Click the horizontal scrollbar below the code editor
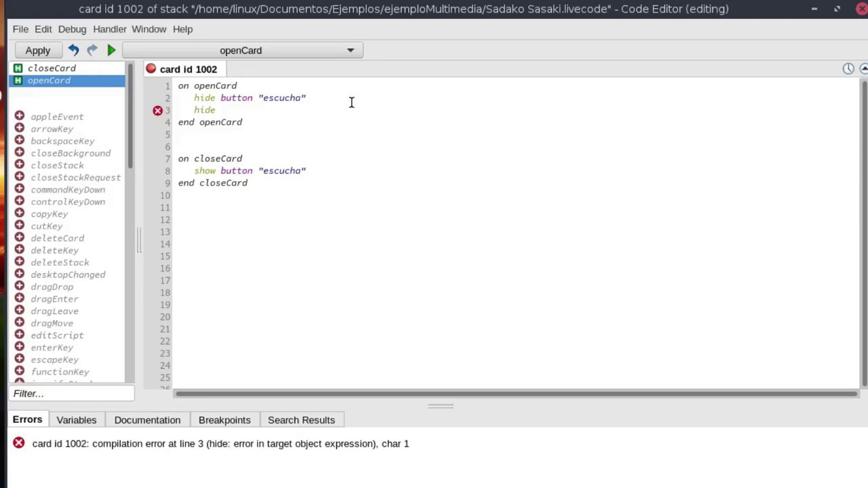 click(x=515, y=394)
